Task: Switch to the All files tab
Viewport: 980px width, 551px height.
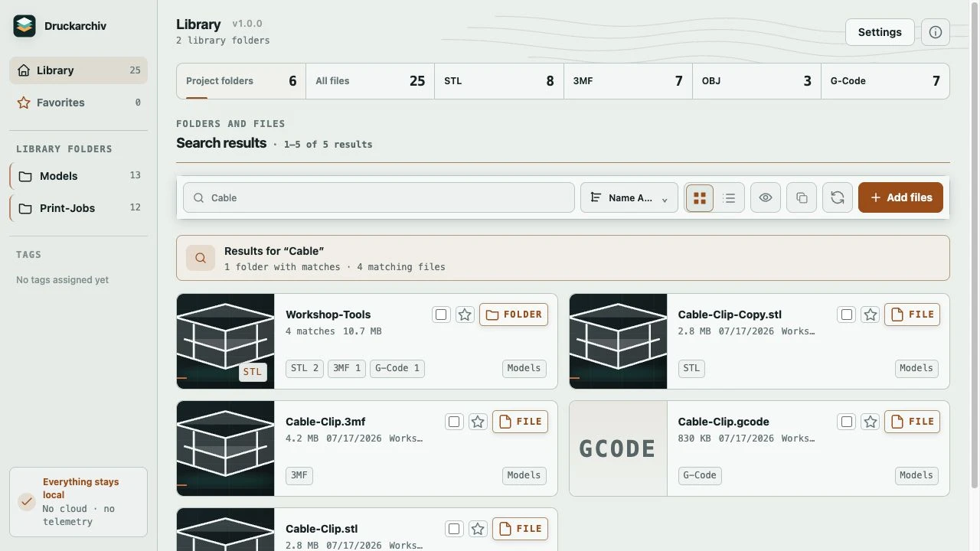Action: 370,81
